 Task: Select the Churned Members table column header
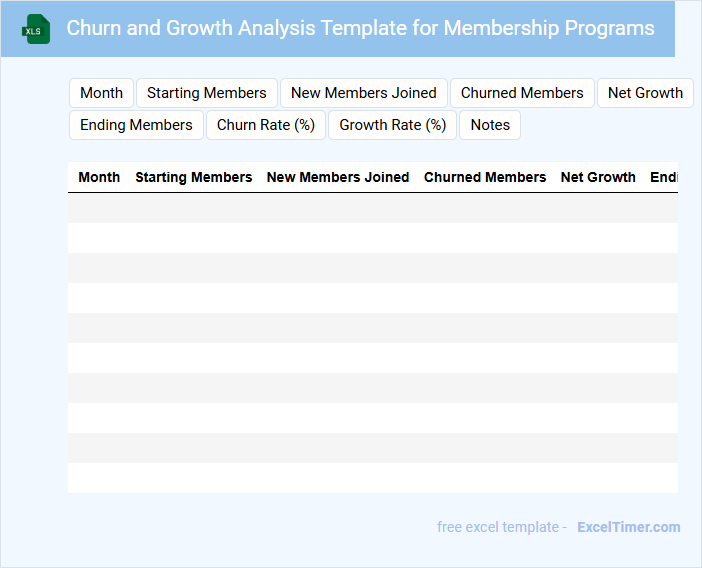pos(484,177)
